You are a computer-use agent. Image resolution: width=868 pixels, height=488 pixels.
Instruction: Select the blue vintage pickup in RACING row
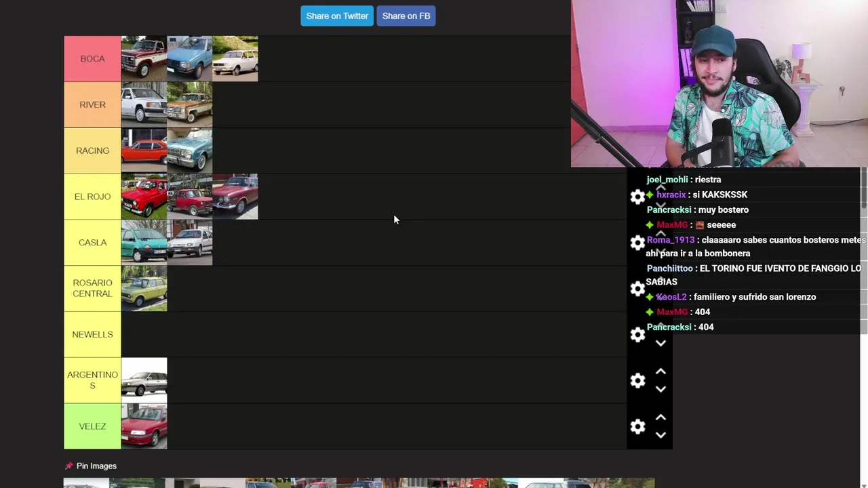coord(189,150)
